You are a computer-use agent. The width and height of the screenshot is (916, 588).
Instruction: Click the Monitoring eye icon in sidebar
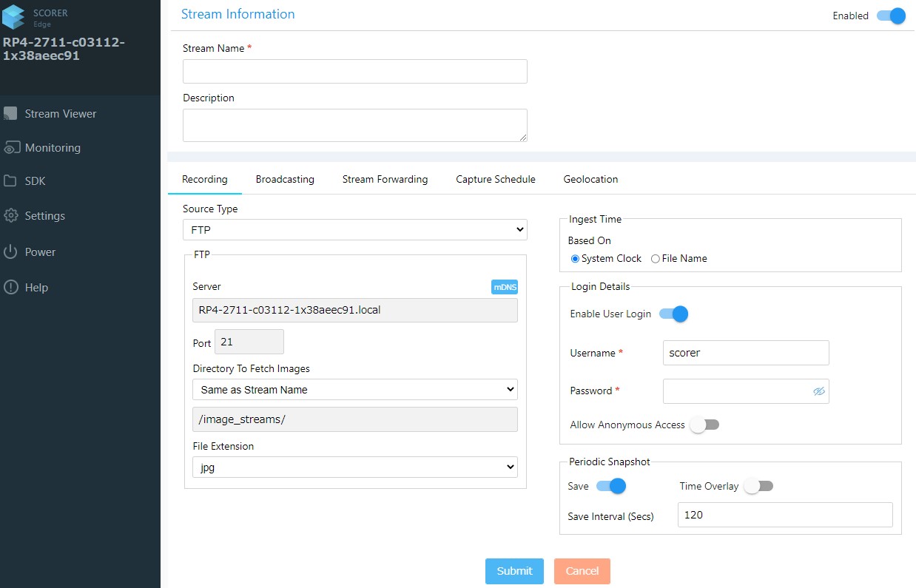(x=11, y=148)
